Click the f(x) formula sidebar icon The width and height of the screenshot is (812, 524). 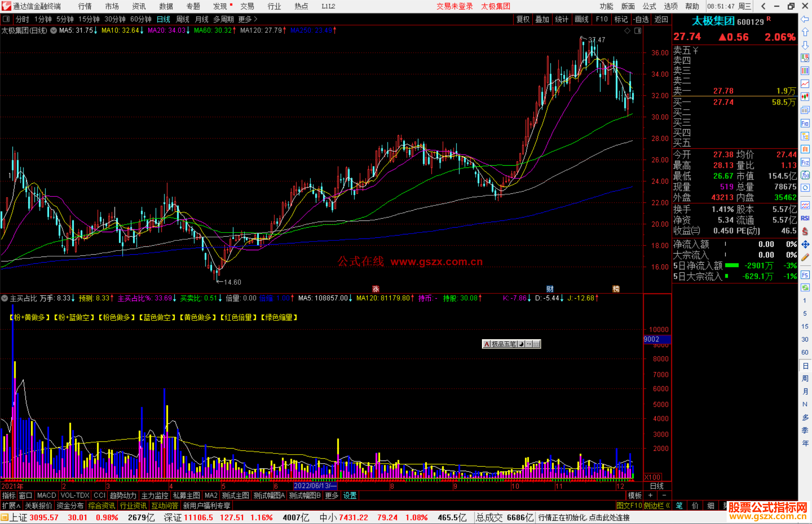(805, 175)
